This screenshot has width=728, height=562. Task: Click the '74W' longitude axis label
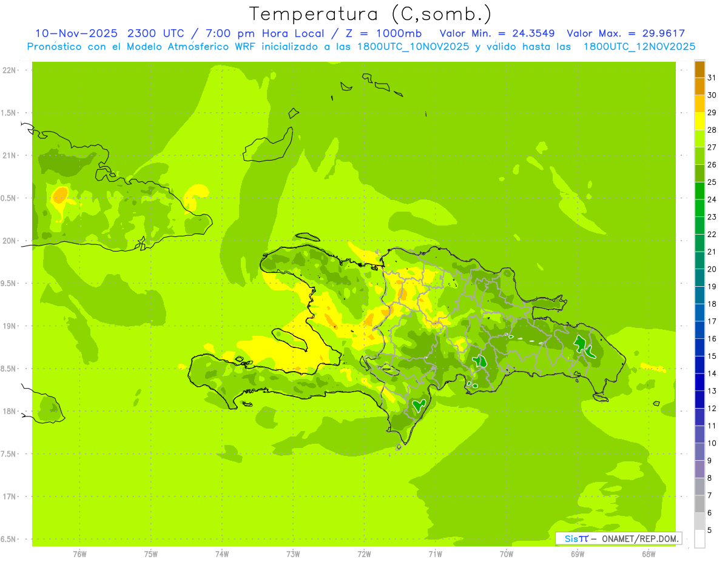[221, 554]
